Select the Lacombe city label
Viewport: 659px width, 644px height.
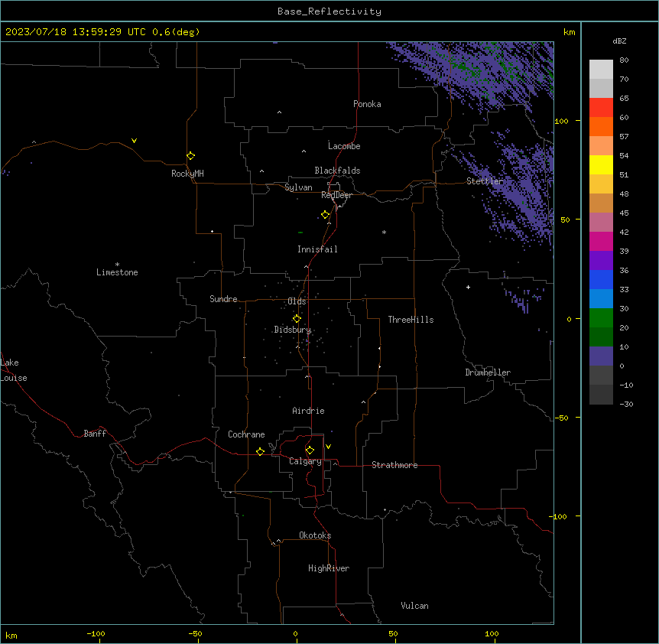click(x=344, y=146)
